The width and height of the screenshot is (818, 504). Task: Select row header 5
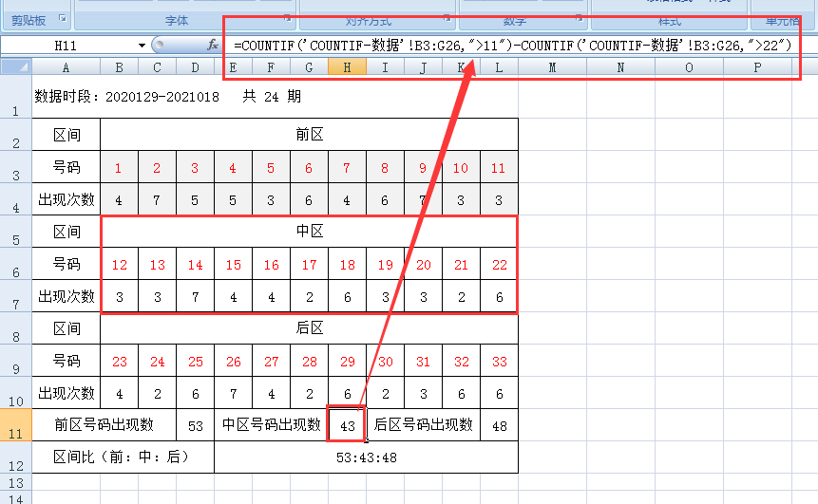pyautogui.click(x=15, y=232)
